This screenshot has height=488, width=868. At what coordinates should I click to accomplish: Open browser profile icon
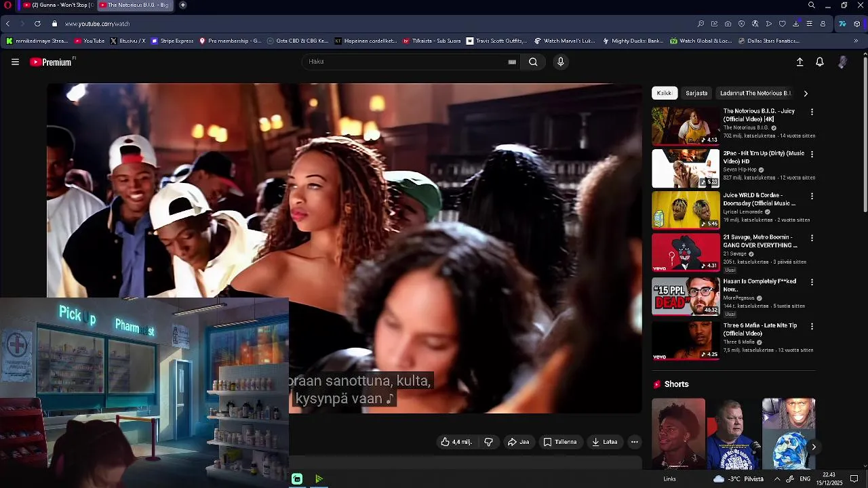pyautogui.click(x=823, y=24)
